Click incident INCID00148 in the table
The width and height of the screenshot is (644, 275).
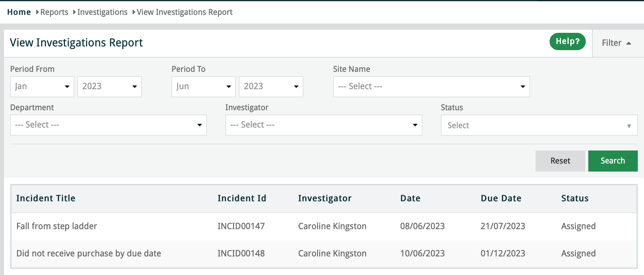(x=241, y=254)
